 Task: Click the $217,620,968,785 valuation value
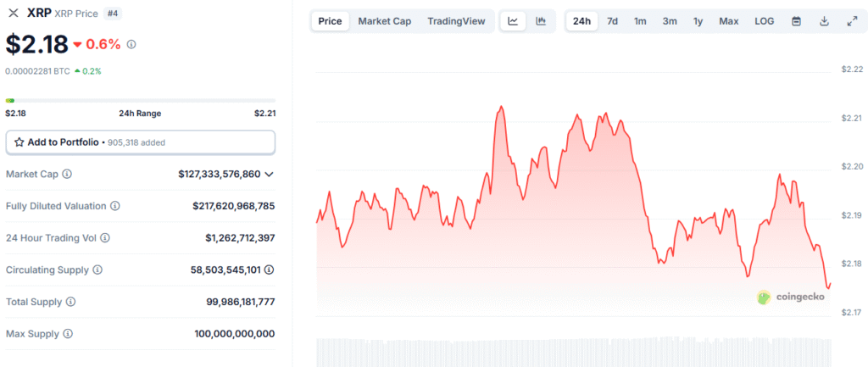(x=234, y=206)
